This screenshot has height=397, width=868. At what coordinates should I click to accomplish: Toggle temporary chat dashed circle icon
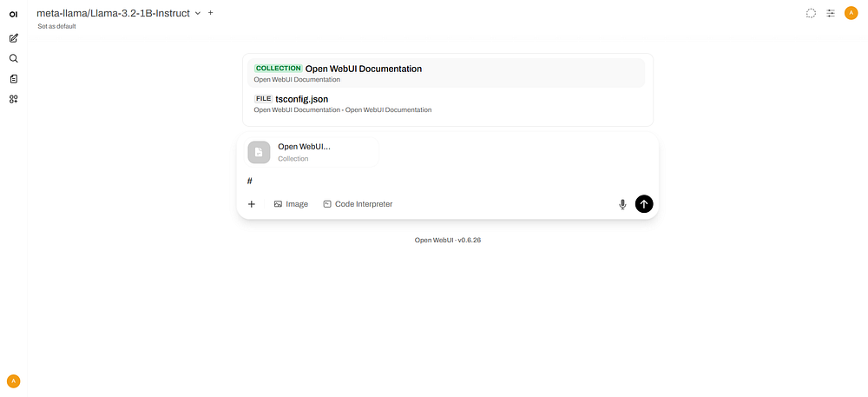pos(811,13)
